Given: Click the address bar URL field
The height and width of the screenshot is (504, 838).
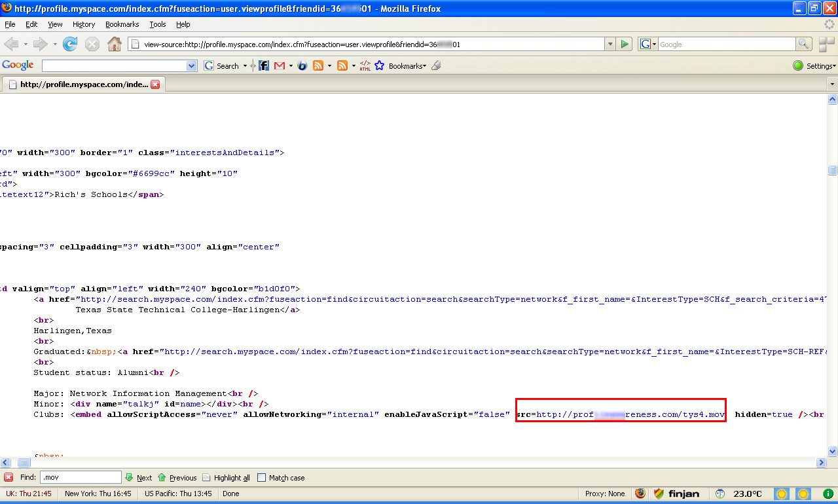Looking at the screenshot, I should coord(367,44).
